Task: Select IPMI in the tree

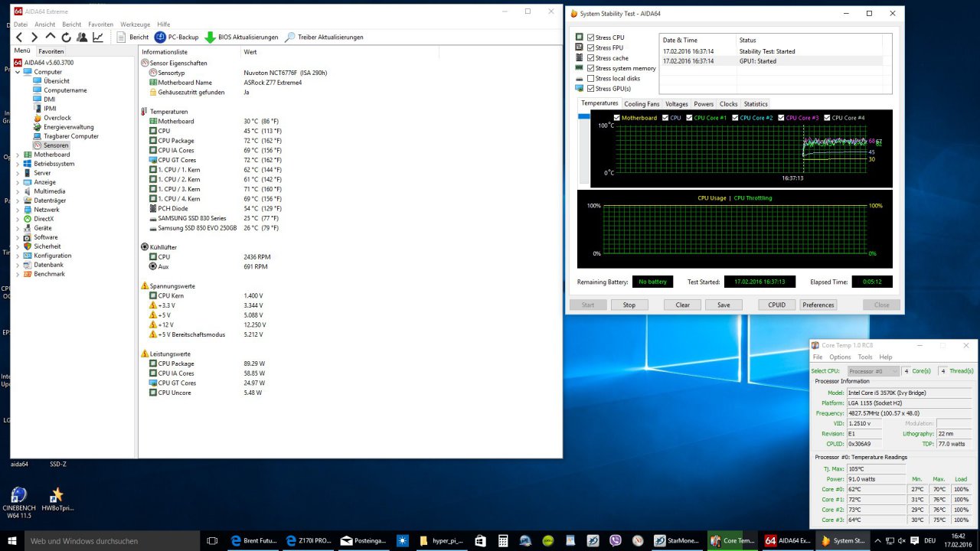Action: [x=50, y=109]
